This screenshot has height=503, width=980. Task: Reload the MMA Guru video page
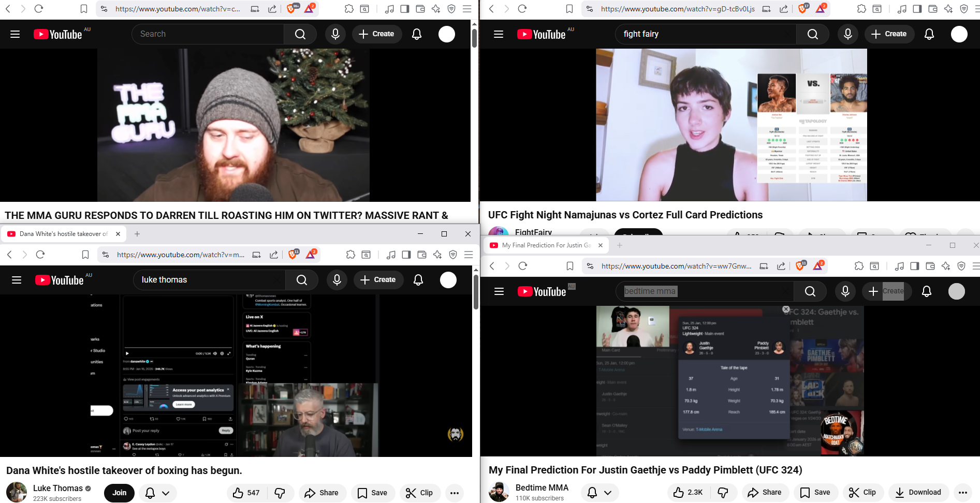(39, 9)
